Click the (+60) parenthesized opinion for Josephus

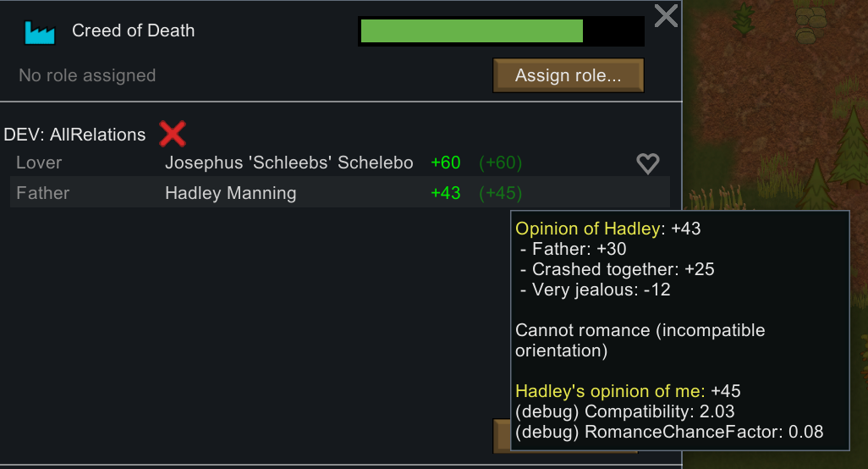coord(501,163)
